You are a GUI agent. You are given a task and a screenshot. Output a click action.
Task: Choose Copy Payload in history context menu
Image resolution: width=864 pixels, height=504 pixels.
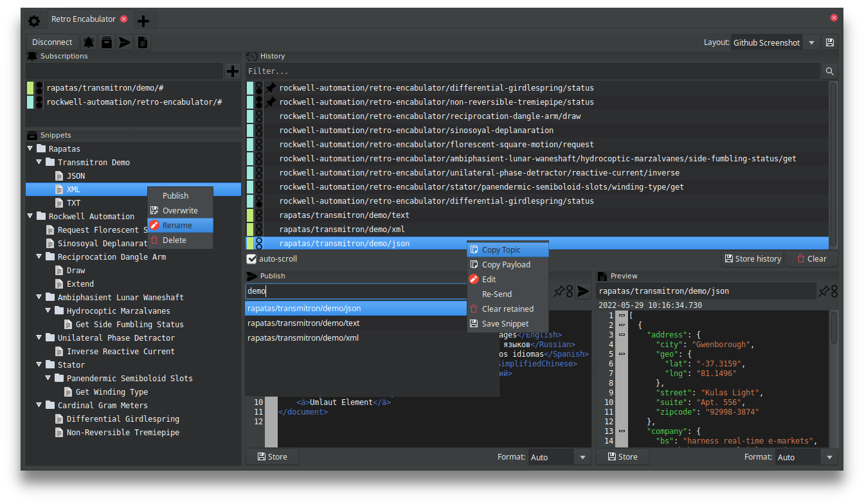click(x=508, y=264)
